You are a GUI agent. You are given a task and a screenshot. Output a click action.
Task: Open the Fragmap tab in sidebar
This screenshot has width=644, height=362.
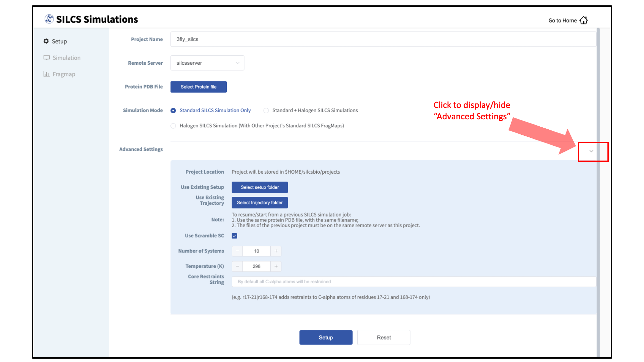(64, 74)
